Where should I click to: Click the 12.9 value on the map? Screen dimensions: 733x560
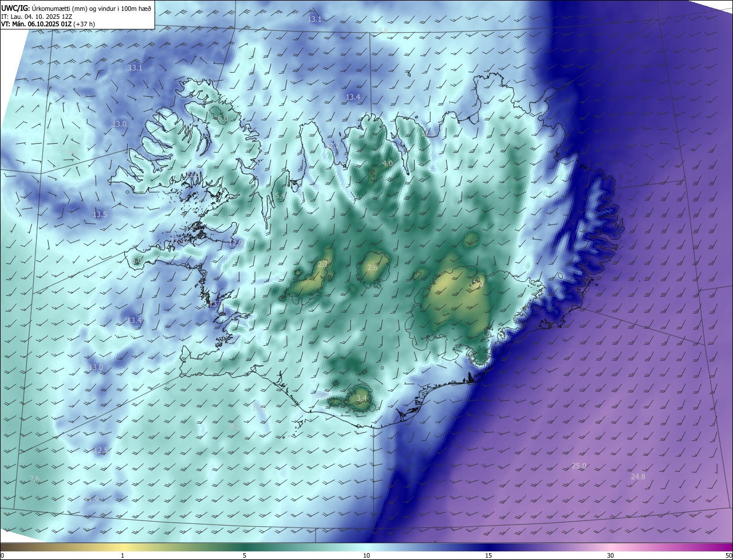[x=235, y=243]
